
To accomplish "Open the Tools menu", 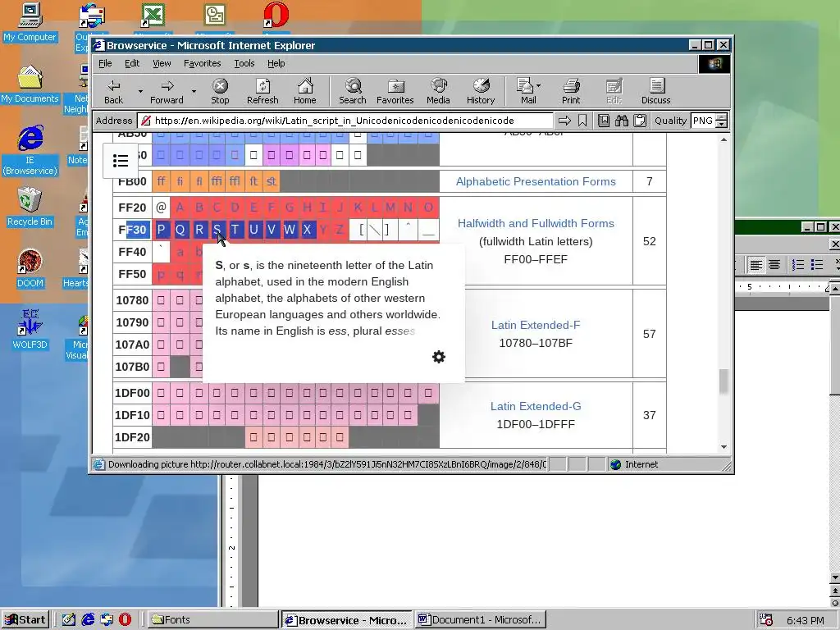I will (x=244, y=63).
